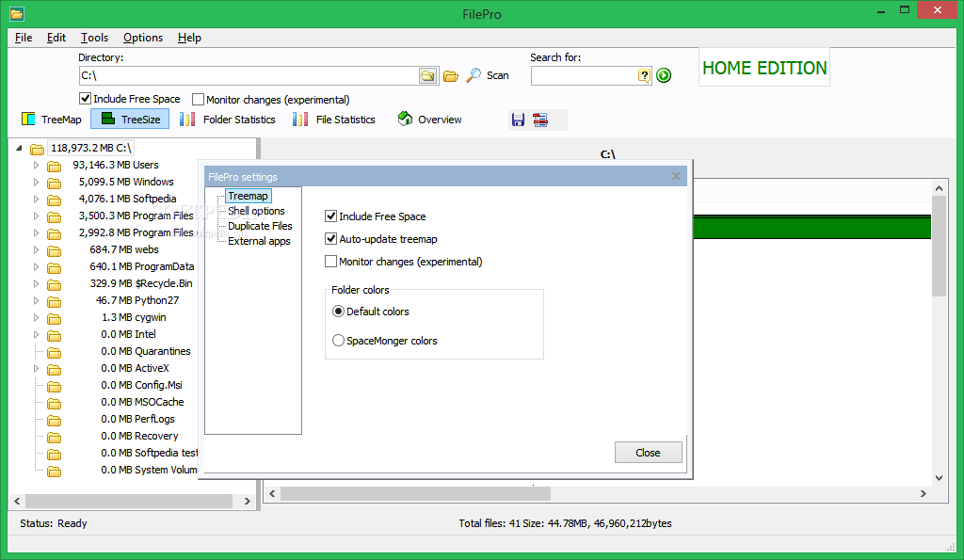Start search with green go icon
The height and width of the screenshot is (560, 964).
click(664, 75)
